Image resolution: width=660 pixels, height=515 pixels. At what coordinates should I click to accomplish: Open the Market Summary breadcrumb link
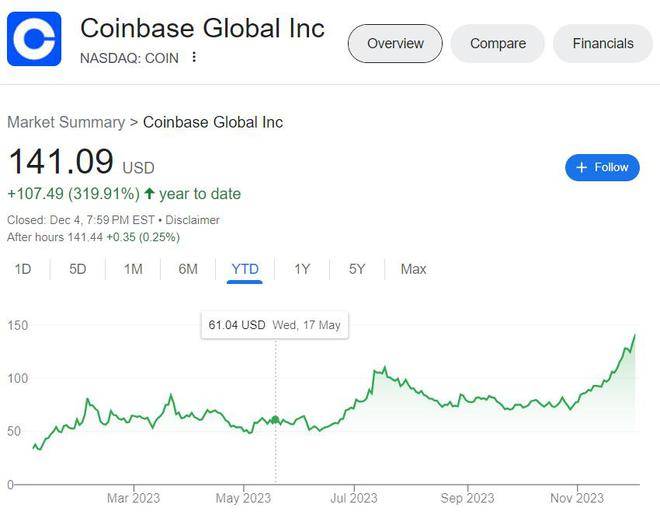[66, 122]
